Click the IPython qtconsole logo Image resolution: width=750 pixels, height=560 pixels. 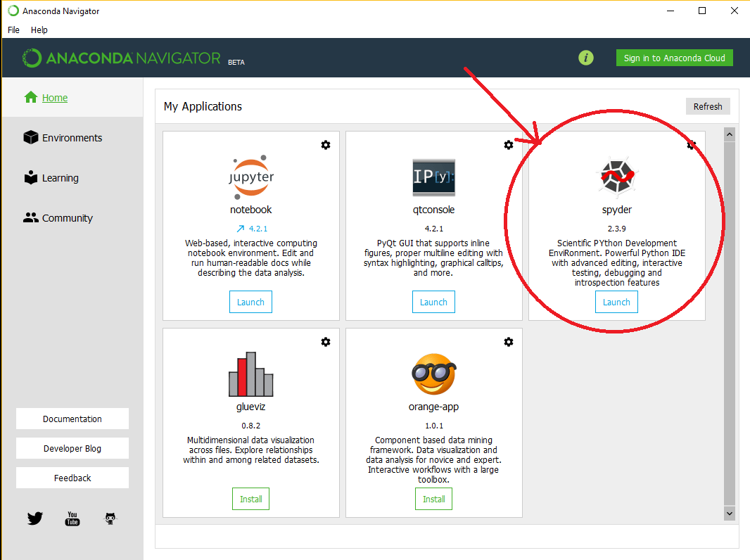[x=434, y=177]
